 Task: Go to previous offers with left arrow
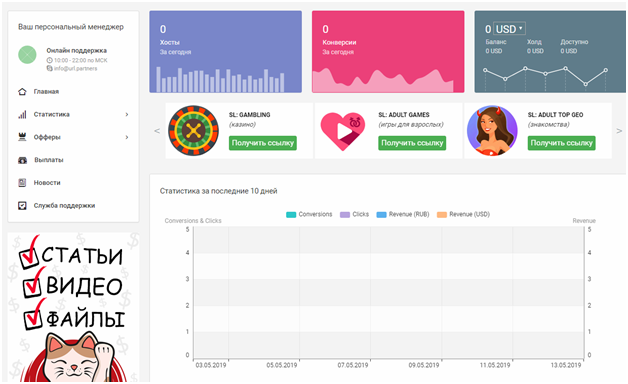point(157,131)
